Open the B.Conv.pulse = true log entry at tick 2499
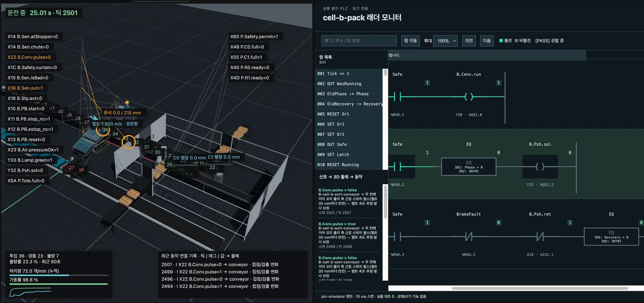The image size is (644, 303). click(x=349, y=235)
